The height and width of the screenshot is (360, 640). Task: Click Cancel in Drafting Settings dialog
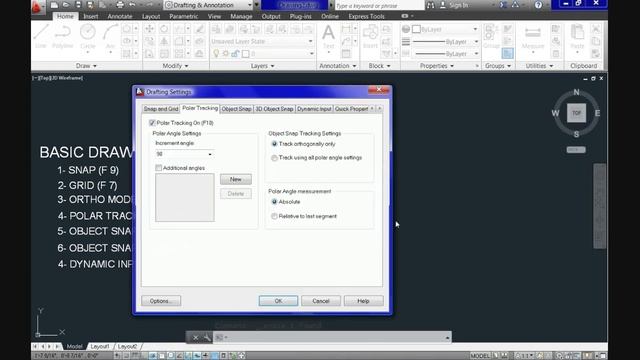pos(321,301)
